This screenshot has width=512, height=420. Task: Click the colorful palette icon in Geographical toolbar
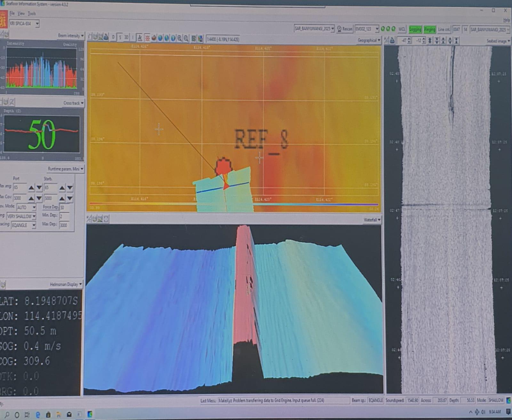(200, 39)
